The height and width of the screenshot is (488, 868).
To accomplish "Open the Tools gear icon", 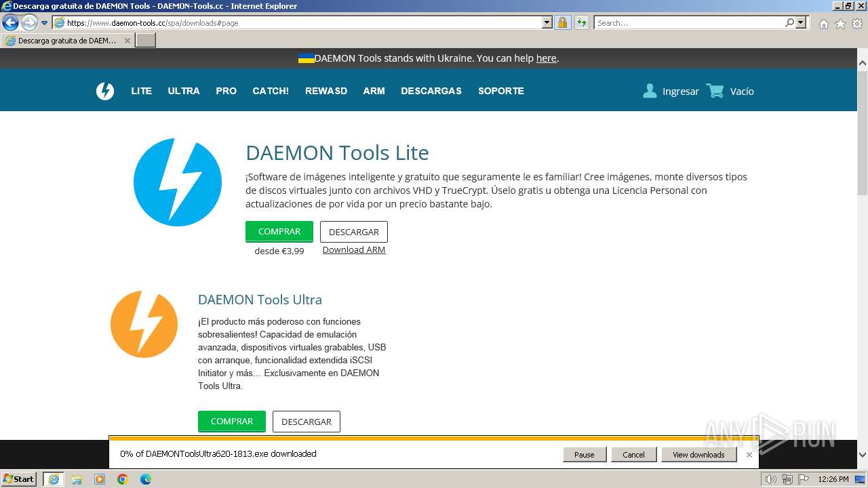I will pyautogui.click(x=857, y=24).
